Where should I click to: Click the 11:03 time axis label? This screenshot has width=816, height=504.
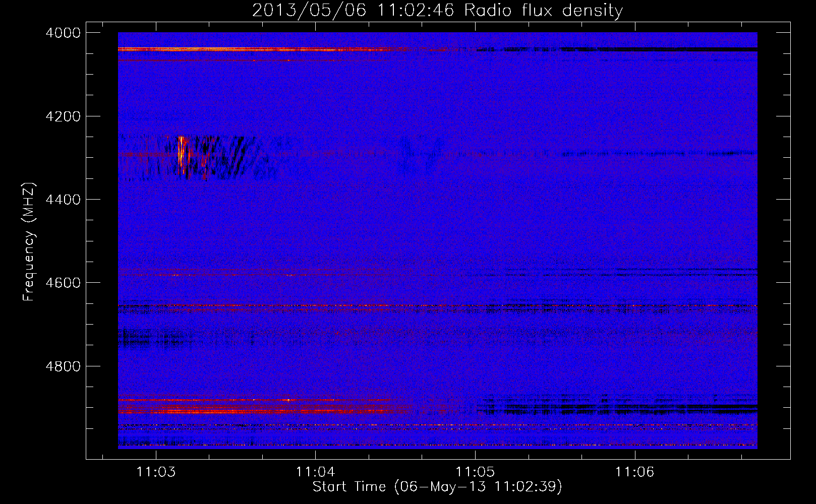coord(156,472)
